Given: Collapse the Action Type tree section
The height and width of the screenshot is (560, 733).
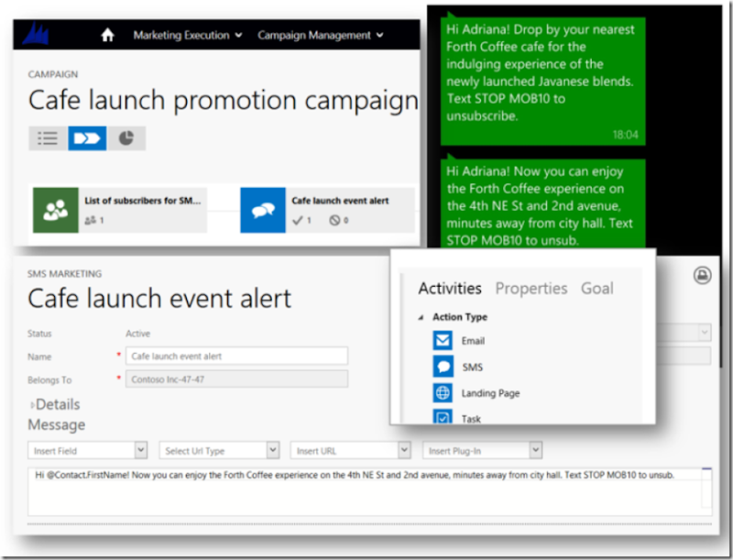Looking at the screenshot, I should (x=421, y=318).
